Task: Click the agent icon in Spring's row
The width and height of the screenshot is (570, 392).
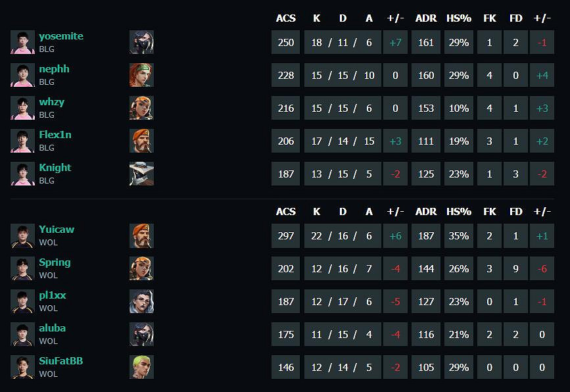Action: (141, 268)
